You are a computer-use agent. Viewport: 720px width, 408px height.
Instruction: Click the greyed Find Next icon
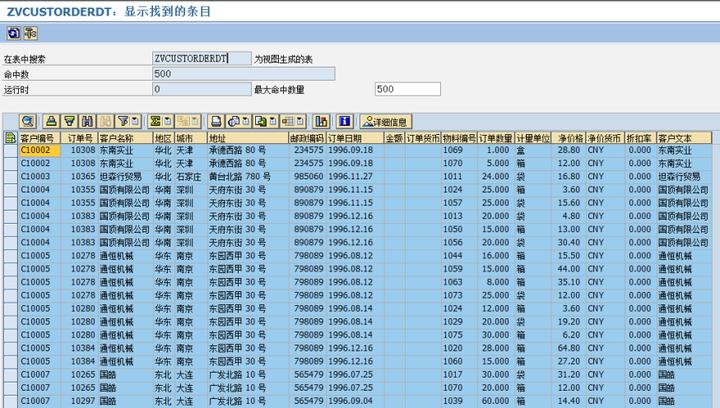point(106,121)
